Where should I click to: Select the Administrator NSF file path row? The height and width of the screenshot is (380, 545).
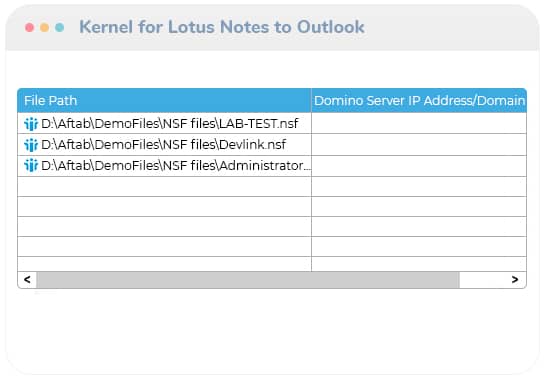[164, 166]
